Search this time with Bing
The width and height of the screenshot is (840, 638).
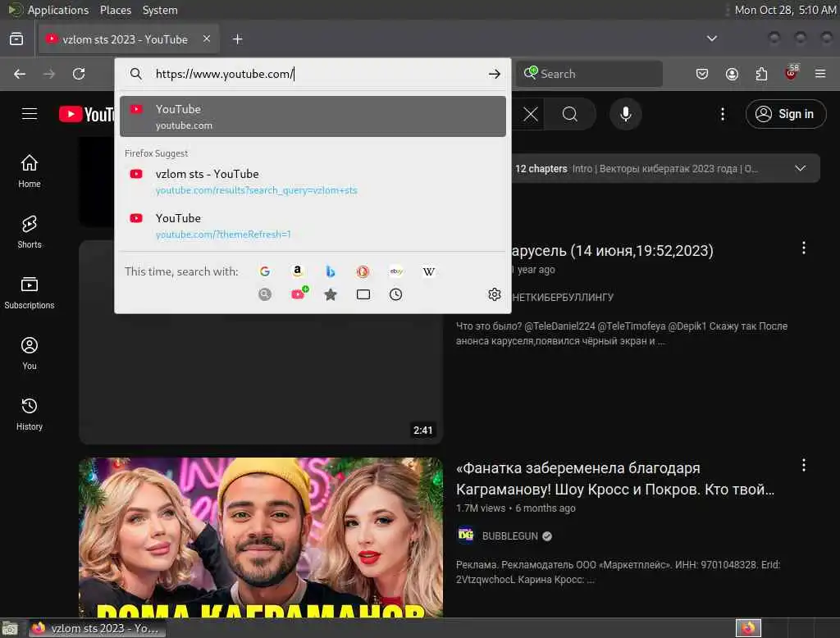pos(331,271)
